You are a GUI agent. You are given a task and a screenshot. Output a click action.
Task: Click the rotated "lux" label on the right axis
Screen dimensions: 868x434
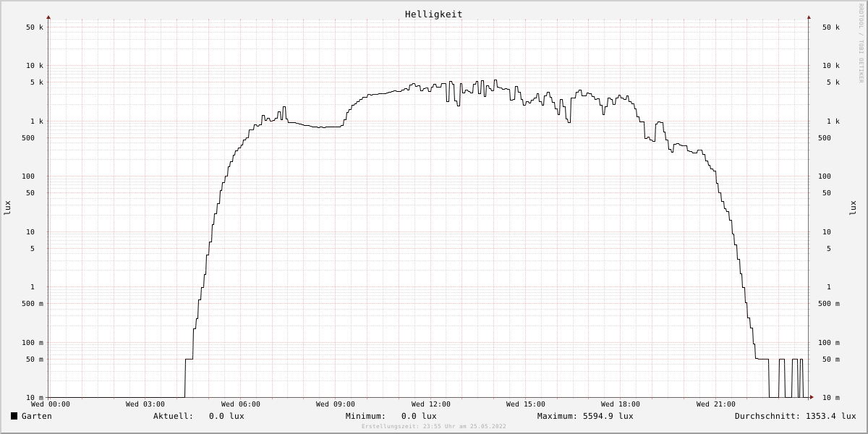tap(853, 208)
